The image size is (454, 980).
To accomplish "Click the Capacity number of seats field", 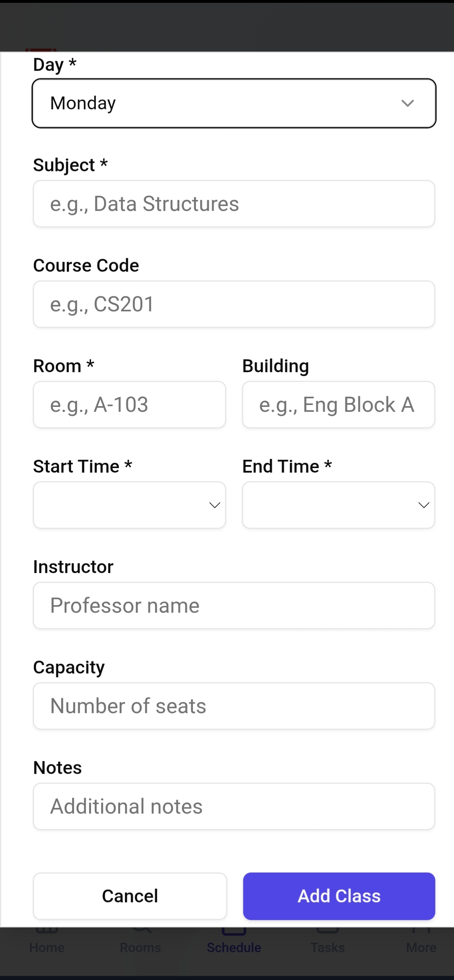I will [233, 706].
